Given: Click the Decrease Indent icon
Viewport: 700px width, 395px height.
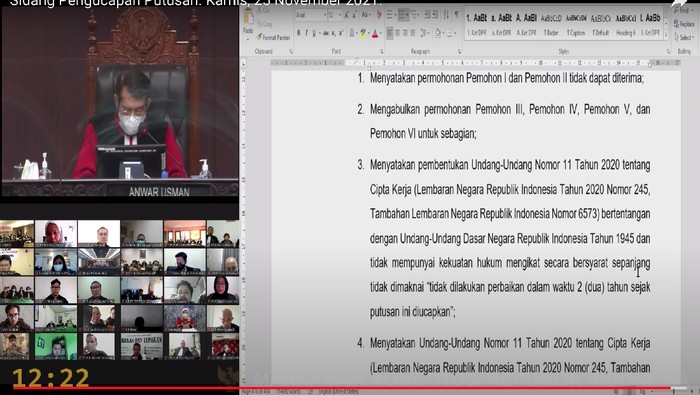Looking at the screenshot, I should click(427, 15).
